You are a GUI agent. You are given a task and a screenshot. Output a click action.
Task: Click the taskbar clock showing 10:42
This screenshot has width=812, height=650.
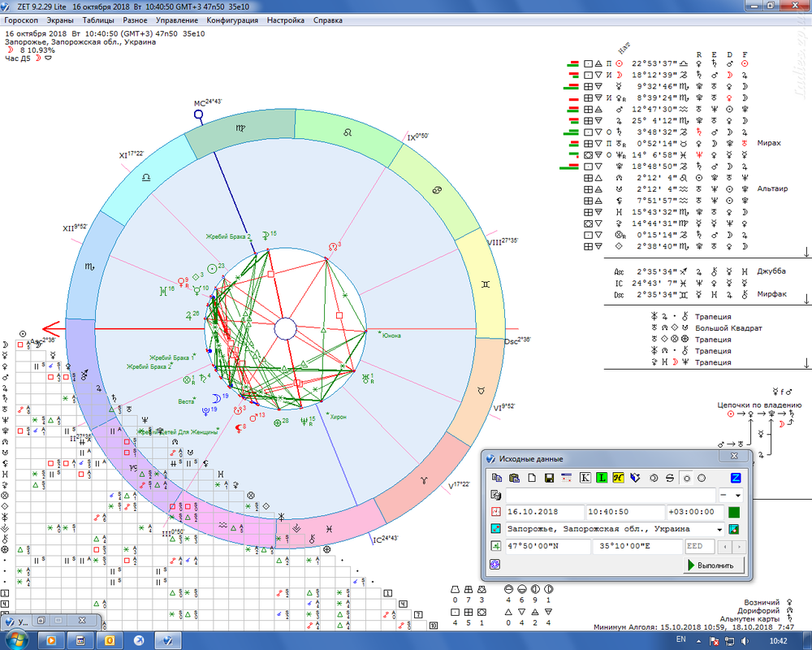779,641
